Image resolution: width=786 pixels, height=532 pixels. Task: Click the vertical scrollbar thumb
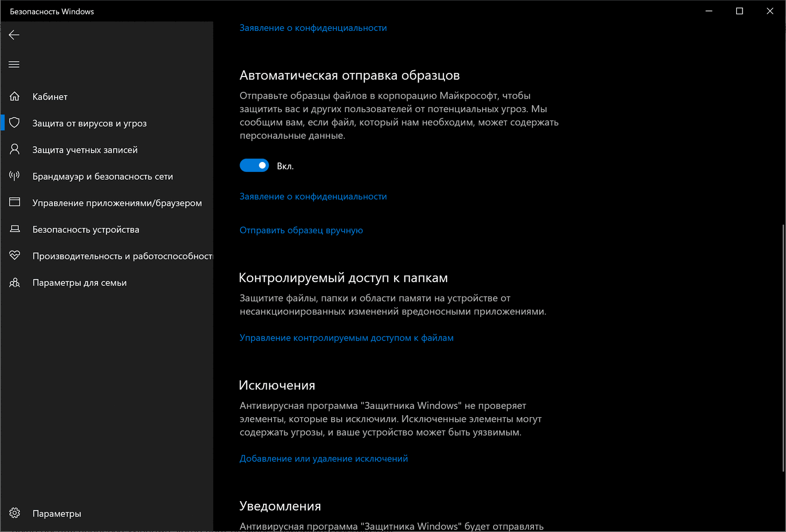tap(783, 346)
